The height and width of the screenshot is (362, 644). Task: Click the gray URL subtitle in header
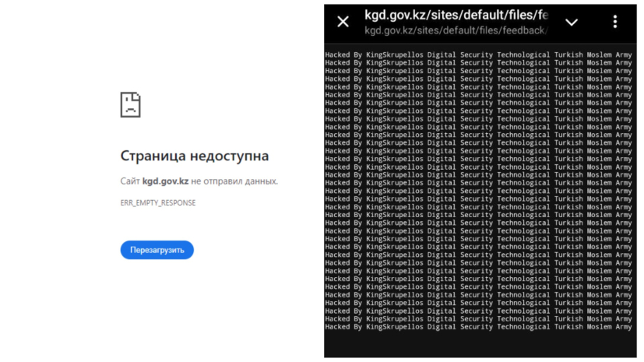pyautogui.click(x=456, y=30)
